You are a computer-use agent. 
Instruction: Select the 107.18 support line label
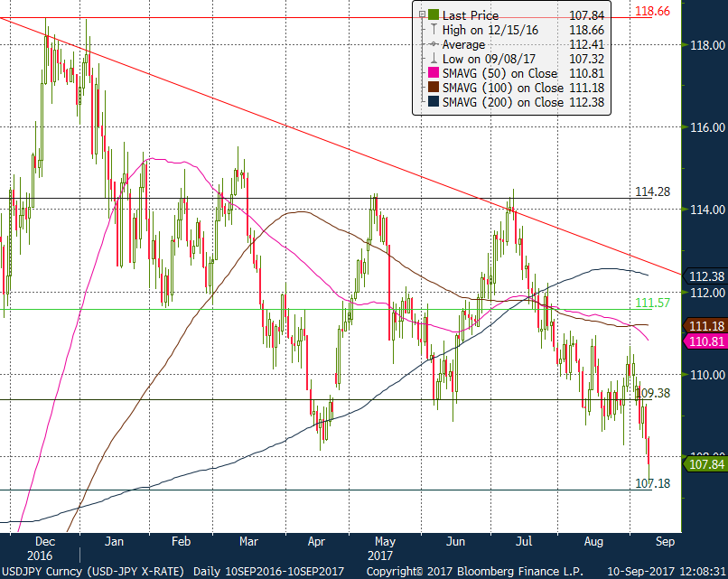pos(653,484)
